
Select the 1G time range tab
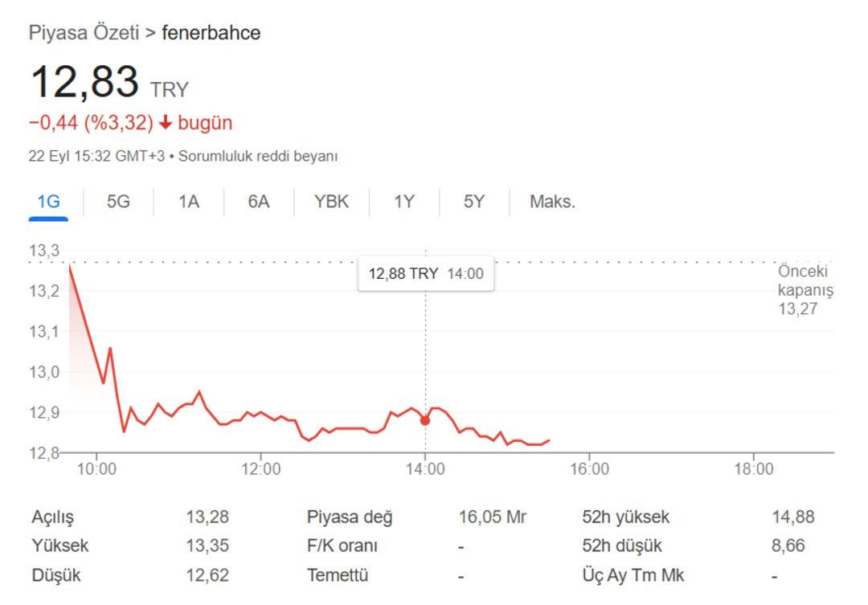pos(48,202)
